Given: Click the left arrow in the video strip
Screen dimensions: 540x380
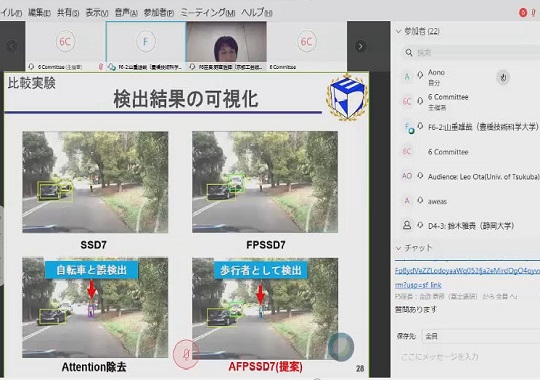Looking at the screenshot, I should point(11,46).
